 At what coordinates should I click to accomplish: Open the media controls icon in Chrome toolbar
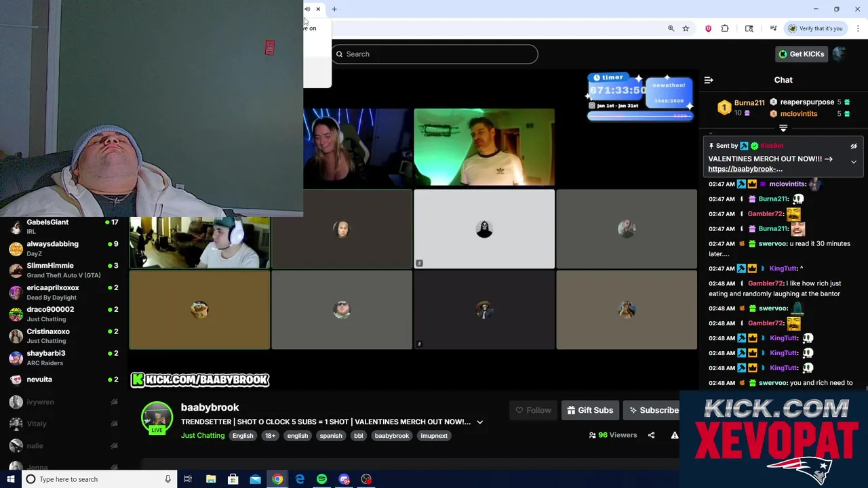pyautogui.click(x=773, y=28)
